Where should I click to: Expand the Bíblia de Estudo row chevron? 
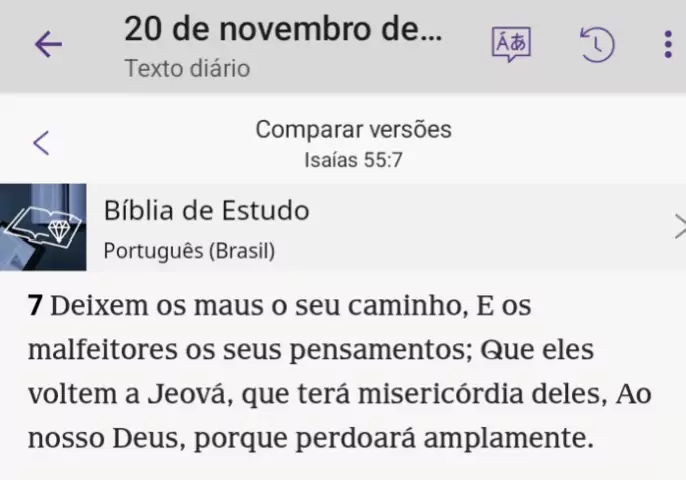click(x=678, y=227)
